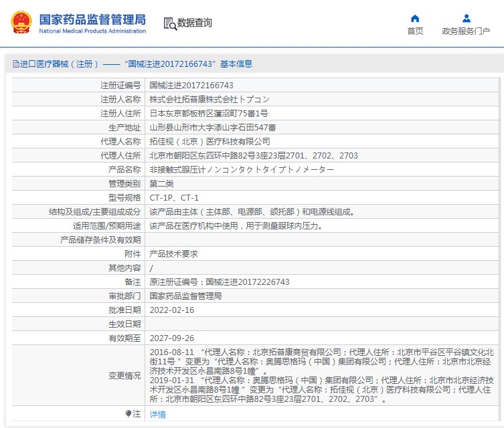The width and height of the screenshot is (504, 428).
Task: Click the 政务服务门户 label
Action: click(466, 31)
